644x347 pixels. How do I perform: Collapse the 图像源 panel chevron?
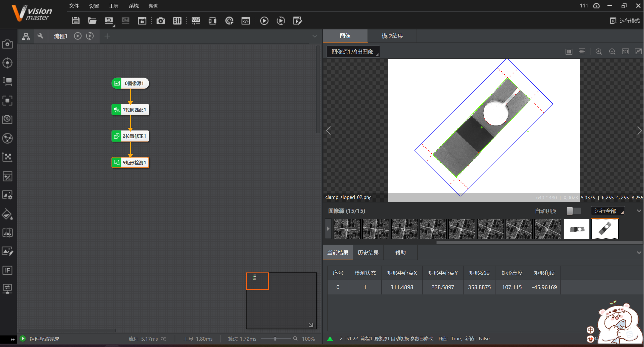(x=639, y=211)
